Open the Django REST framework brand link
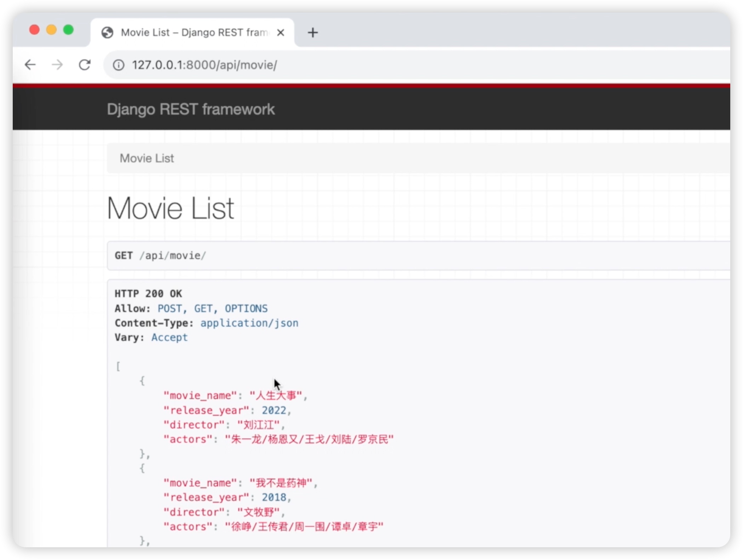This screenshot has width=743, height=560. (x=191, y=109)
